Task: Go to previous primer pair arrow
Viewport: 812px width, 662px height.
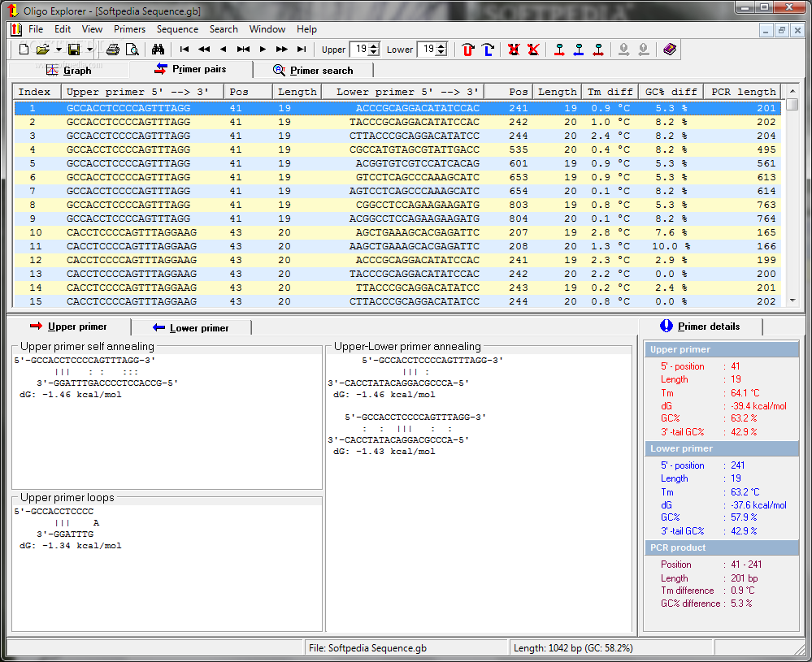Action: point(224,50)
